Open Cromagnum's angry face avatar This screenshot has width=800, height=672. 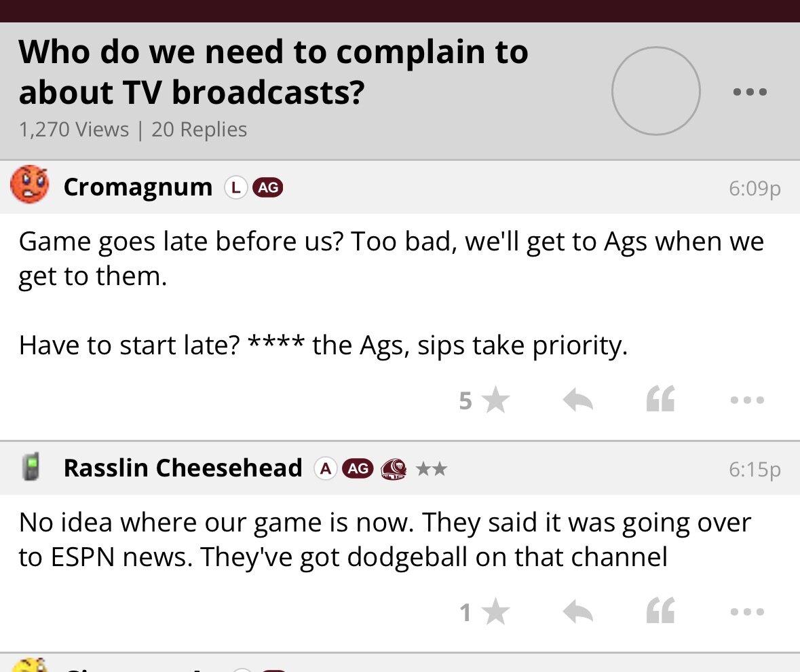click(30, 185)
